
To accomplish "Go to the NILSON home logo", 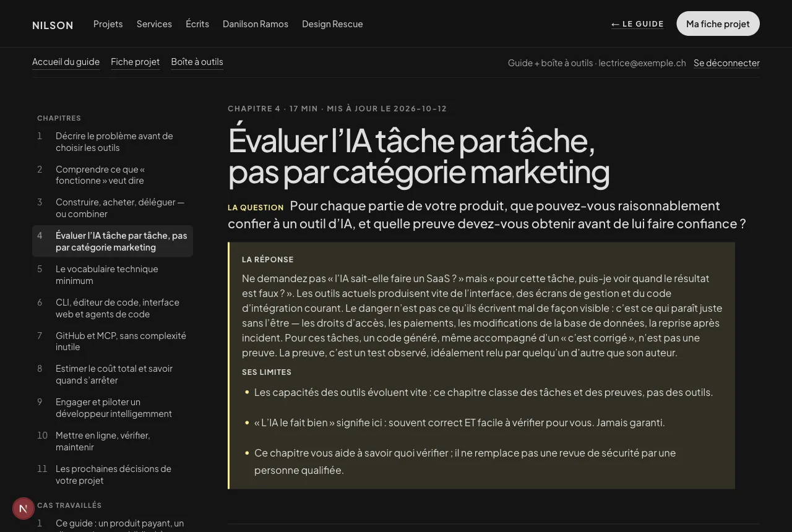I will coord(53,25).
